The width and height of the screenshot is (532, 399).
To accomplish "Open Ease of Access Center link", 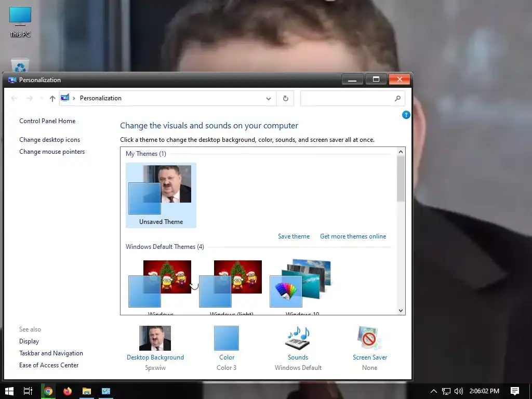I will pos(49,365).
